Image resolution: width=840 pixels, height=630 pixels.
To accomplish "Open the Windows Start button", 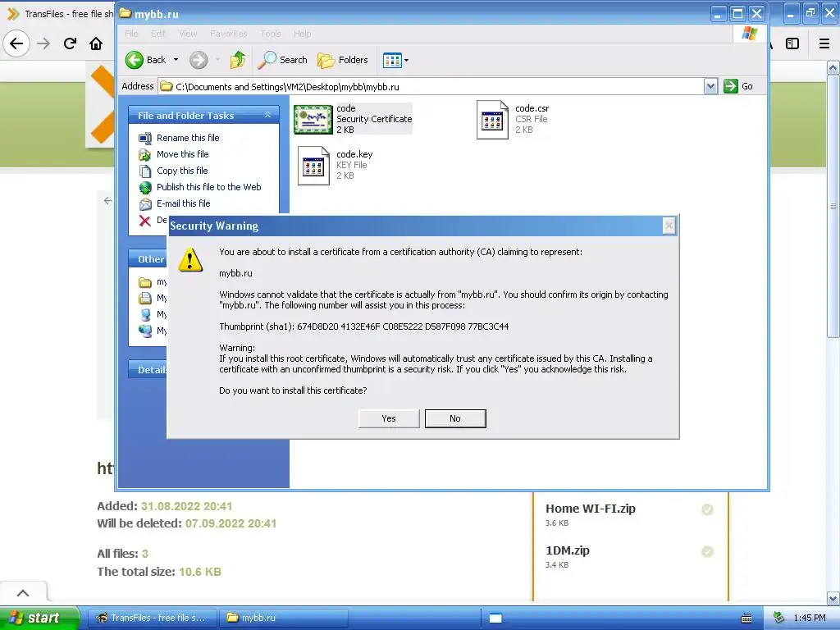I will pyautogui.click(x=39, y=618).
